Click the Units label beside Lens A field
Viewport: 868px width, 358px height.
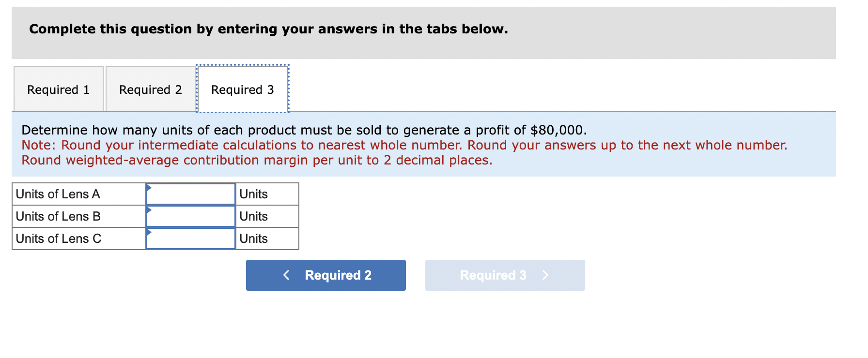(254, 194)
